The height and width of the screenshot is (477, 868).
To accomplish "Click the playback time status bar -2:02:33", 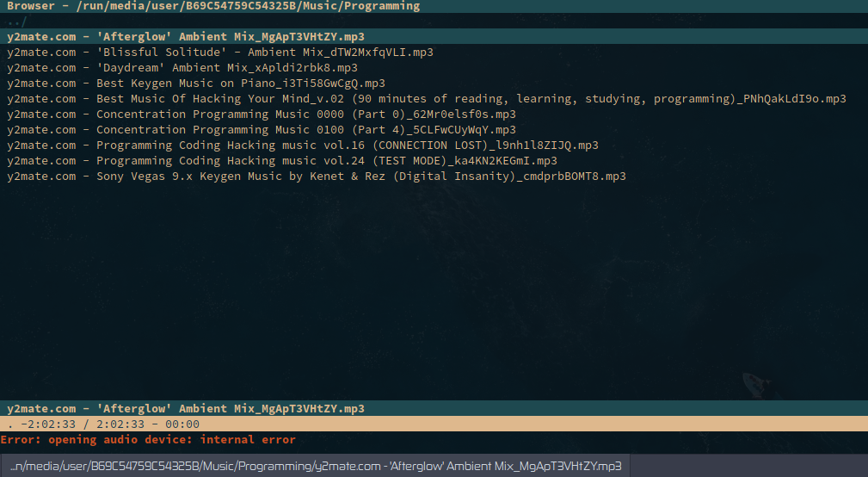I will click(434, 424).
